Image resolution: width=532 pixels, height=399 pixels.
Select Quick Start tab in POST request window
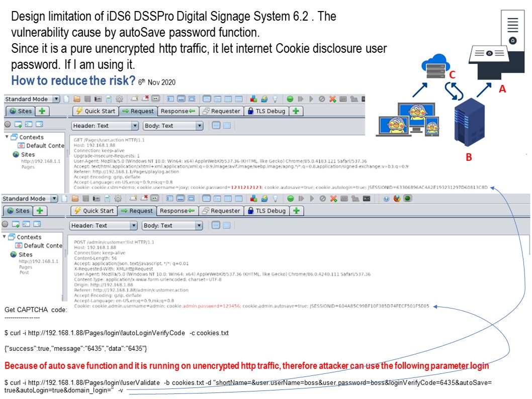95,211
